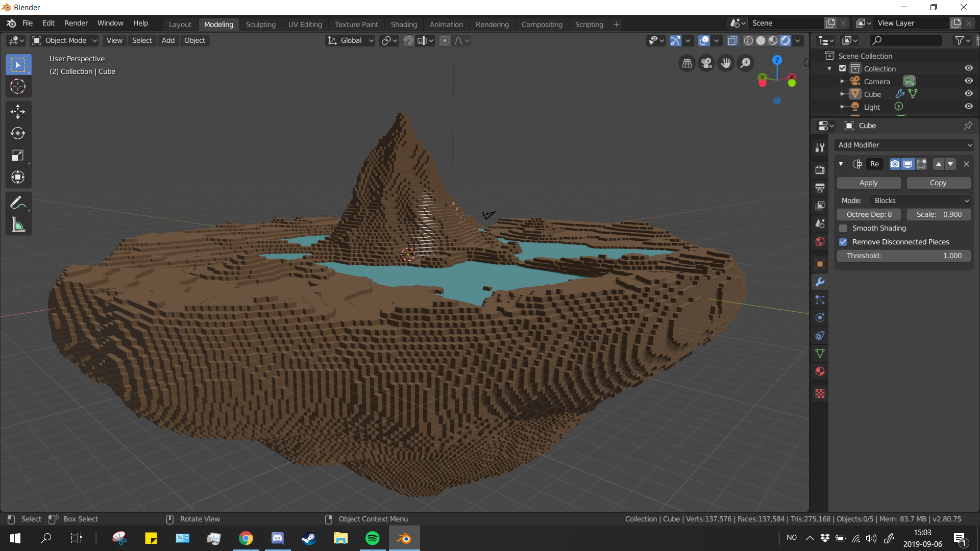Select the Rotate tool in sidebar
980x551 pixels.
[x=17, y=132]
